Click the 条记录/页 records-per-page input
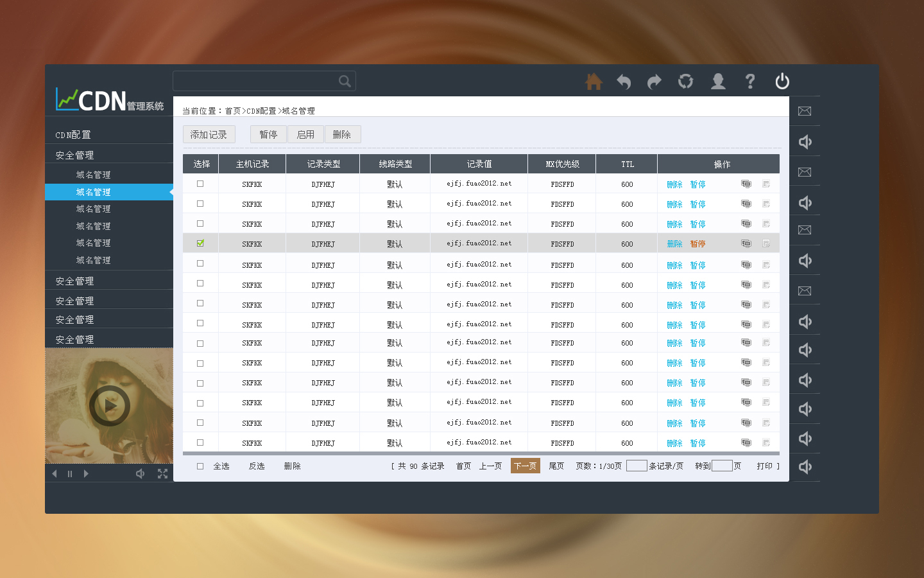 pyautogui.click(x=637, y=466)
